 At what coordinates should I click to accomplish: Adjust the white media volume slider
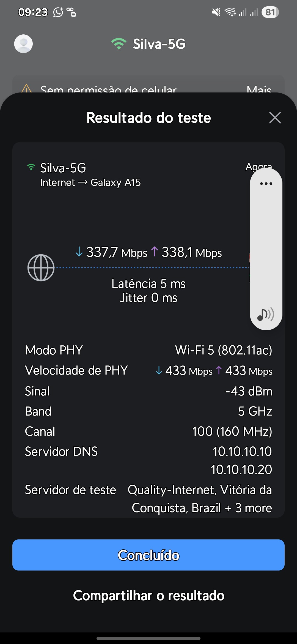266,248
